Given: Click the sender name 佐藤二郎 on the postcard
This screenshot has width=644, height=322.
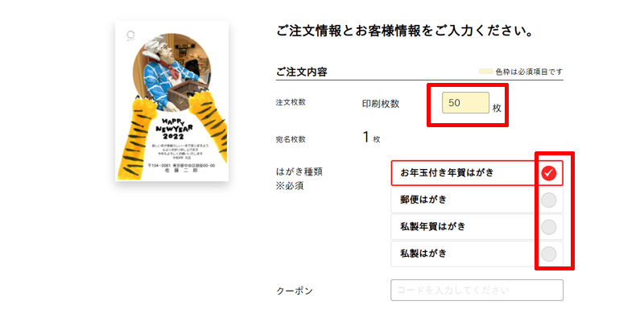Looking at the screenshot, I should pyautogui.click(x=180, y=170).
